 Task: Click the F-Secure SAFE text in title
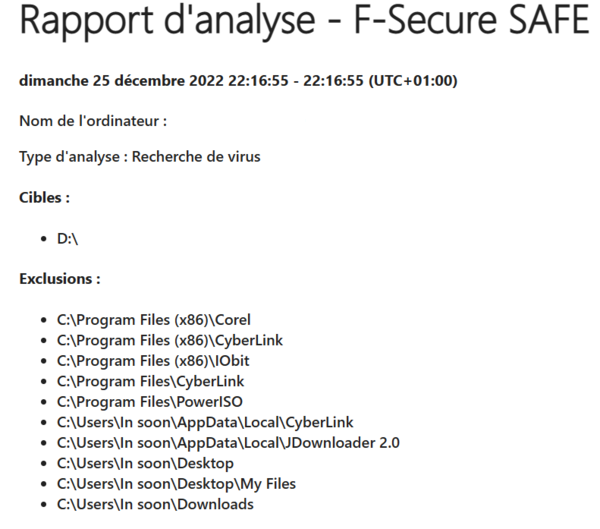[472, 20]
